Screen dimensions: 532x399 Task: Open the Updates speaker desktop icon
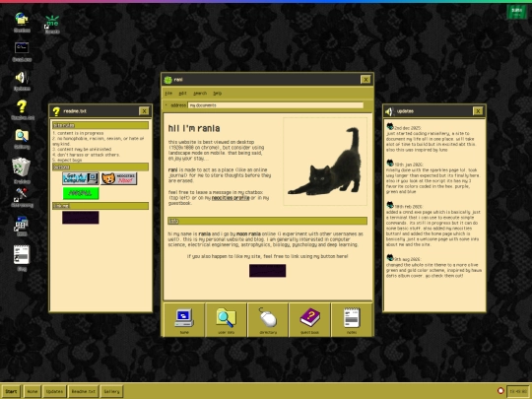(22, 78)
